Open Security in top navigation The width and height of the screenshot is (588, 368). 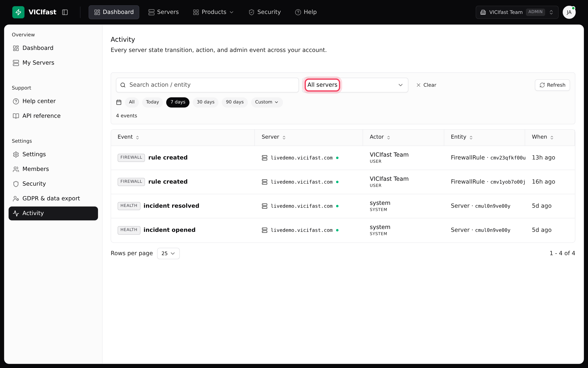pyautogui.click(x=265, y=12)
